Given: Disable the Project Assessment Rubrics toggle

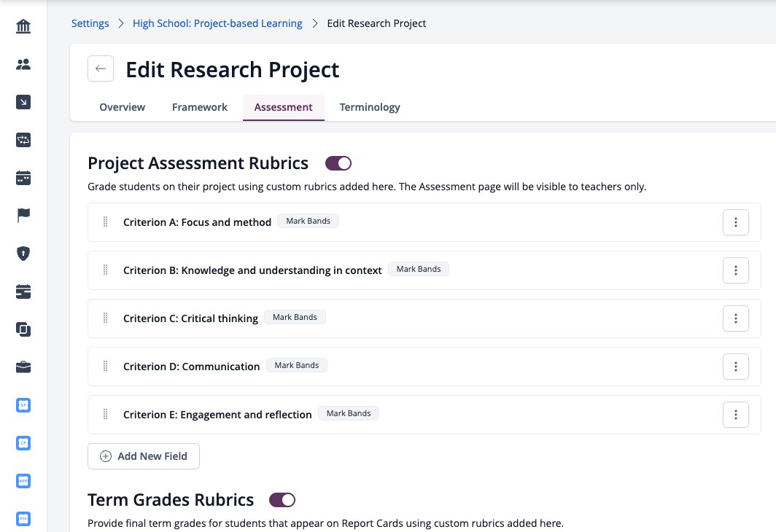Looking at the screenshot, I should [338, 163].
